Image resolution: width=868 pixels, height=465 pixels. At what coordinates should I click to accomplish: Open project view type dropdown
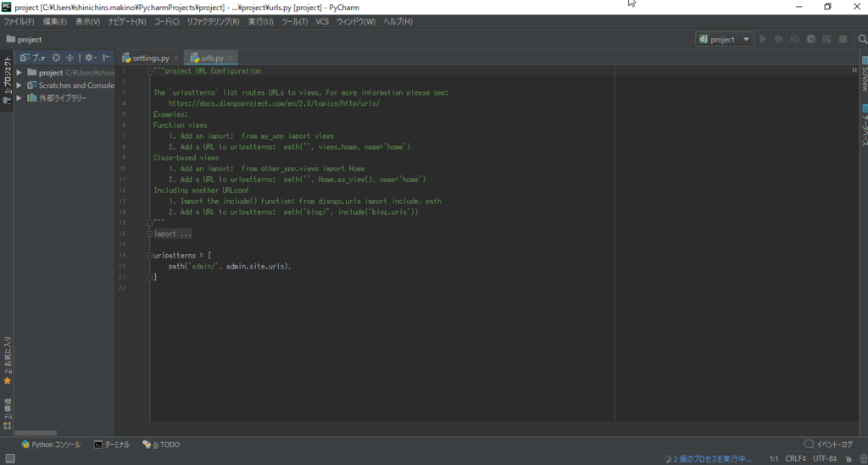(x=33, y=58)
